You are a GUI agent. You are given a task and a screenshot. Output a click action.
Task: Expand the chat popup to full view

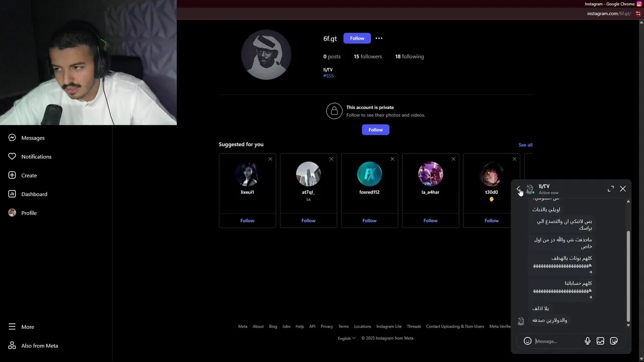point(611,189)
